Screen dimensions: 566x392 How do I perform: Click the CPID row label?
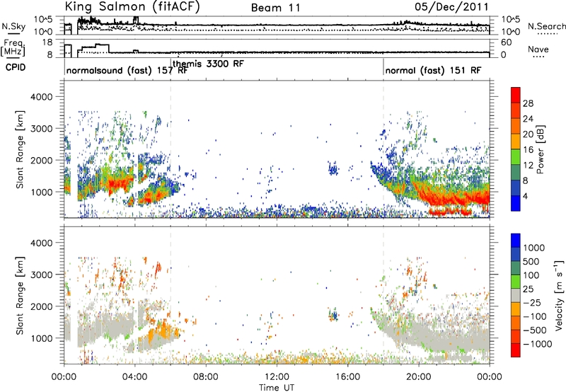(x=16, y=67)
